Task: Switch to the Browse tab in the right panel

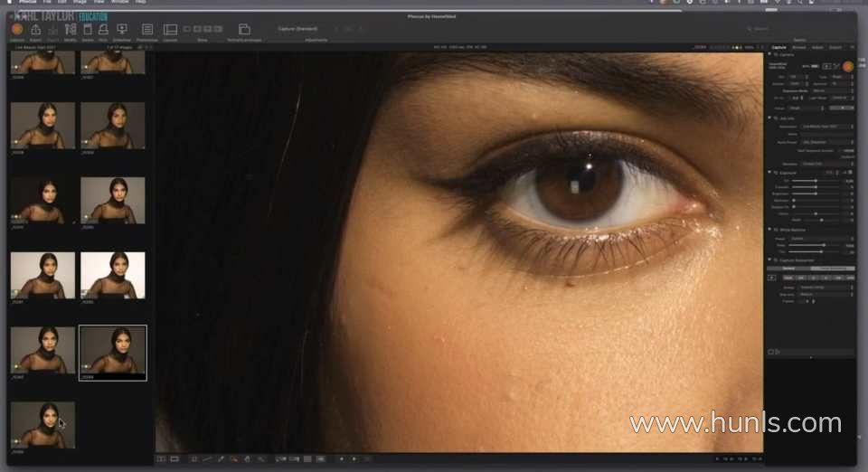Action: pyautogui.click(x=798, y=48)
